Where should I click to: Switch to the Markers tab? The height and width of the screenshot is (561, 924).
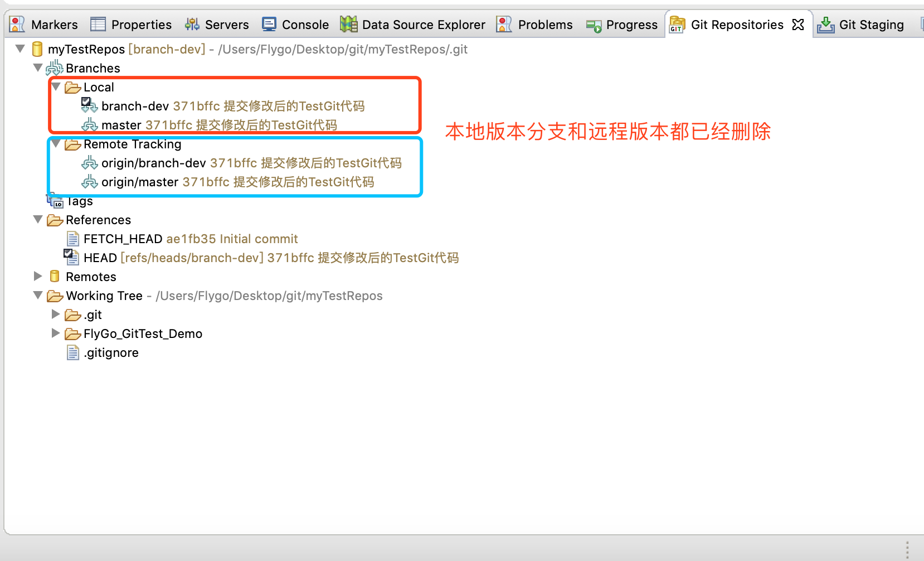[54, 25]
